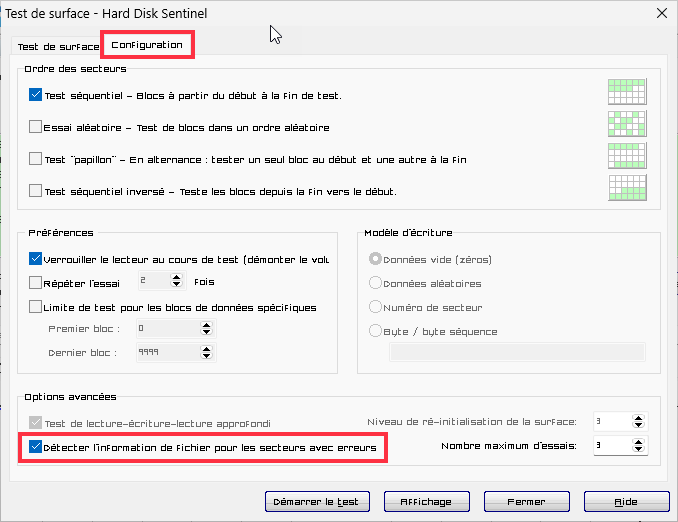The image size is (678, 522).
Task: Click the sequential test pattern icon
Action: [x=627, y=92]
